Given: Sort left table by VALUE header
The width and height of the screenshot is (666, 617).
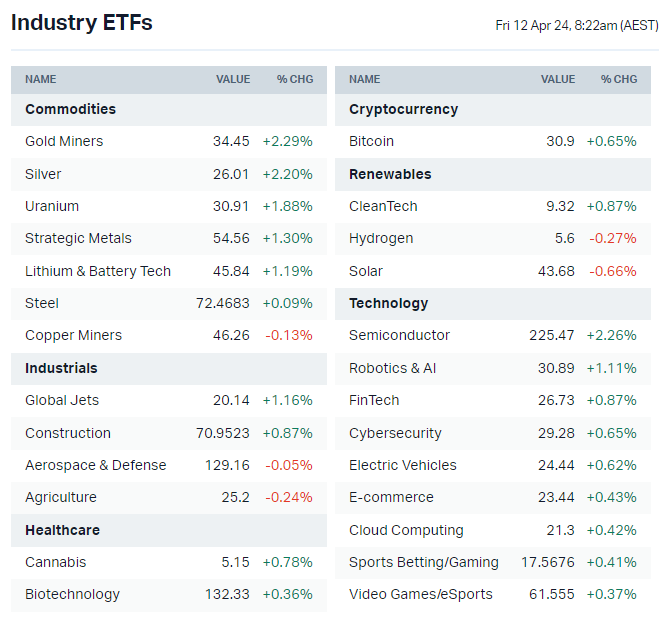Looking at the screenshot, I should pos(233,79).
